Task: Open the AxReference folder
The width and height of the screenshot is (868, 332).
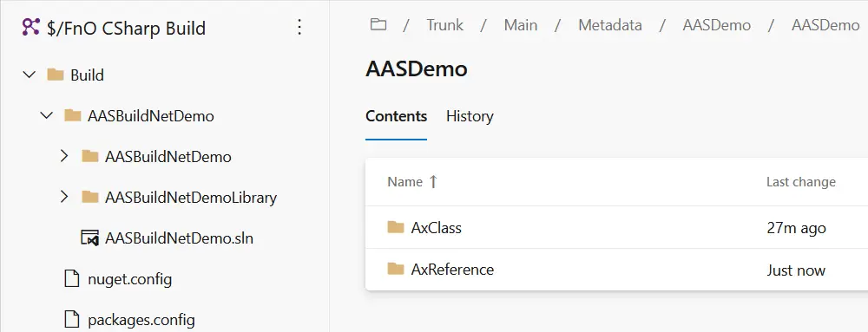Action: pos(452,270)
